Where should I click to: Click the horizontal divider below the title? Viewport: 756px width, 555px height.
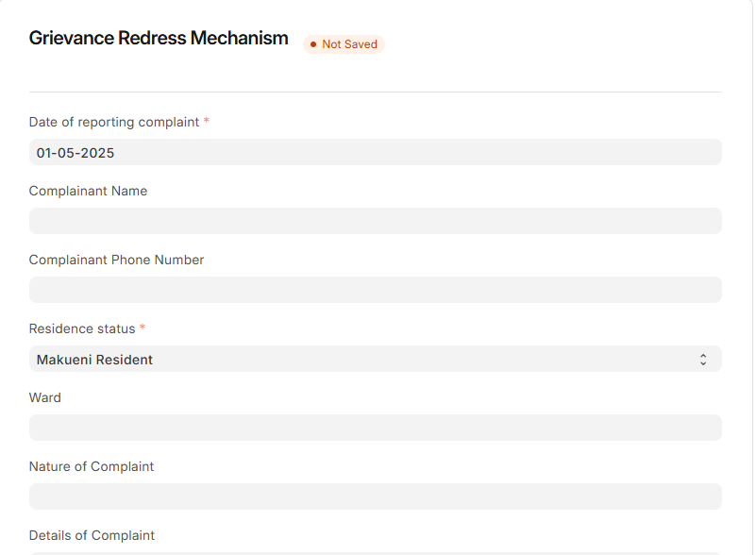[x=375, y=92]
